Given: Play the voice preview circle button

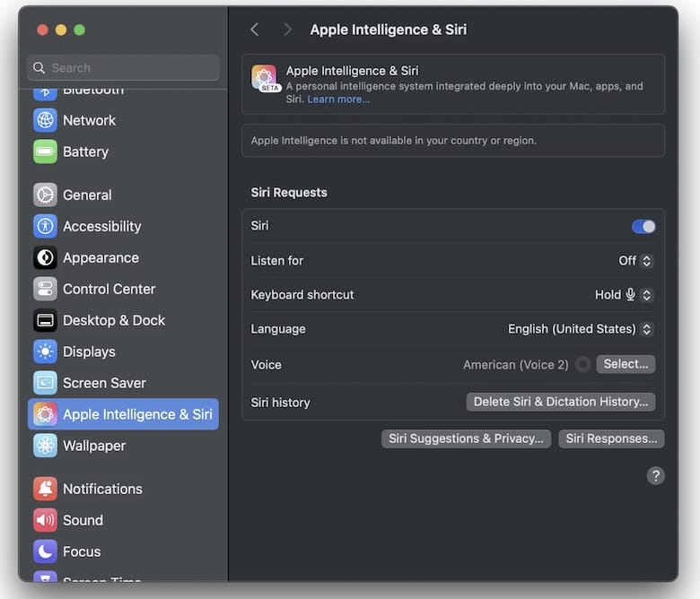Looking at the screenshot, I should pyautogui.click(x=582, y=364).
